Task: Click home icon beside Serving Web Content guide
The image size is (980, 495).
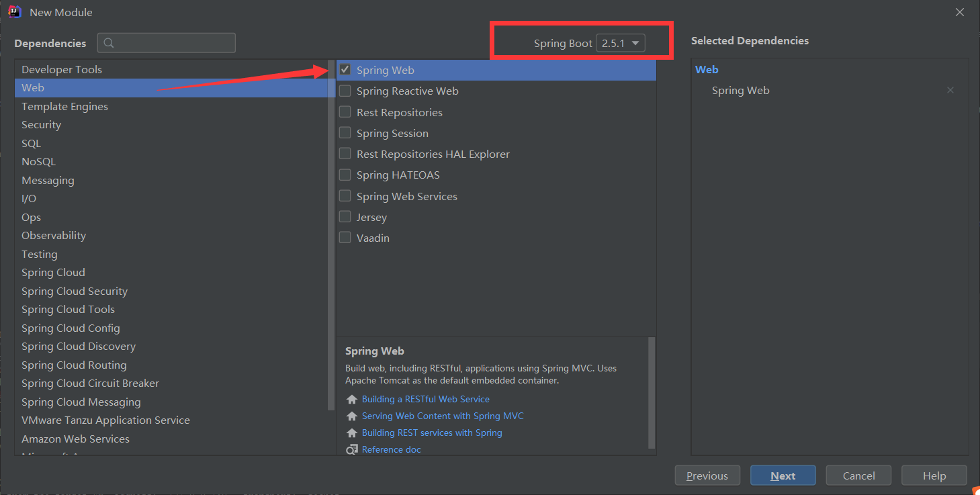Action: [352, 416]
